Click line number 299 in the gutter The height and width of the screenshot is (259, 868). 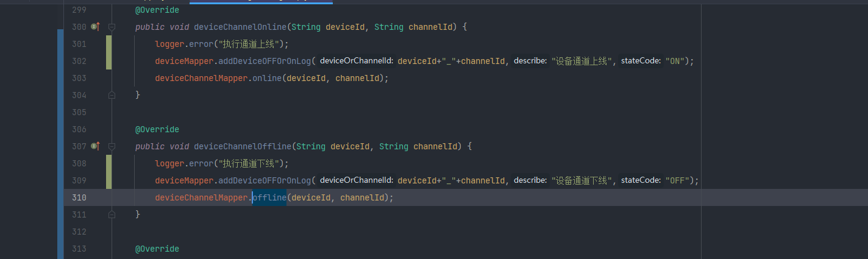tap(79, 10)
